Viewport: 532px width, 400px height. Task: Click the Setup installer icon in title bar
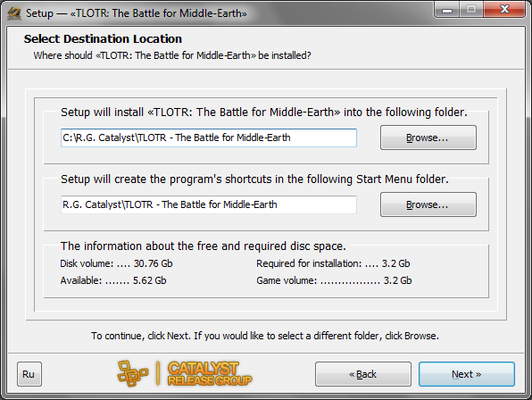pyautogui.click(x=14, y=13)
